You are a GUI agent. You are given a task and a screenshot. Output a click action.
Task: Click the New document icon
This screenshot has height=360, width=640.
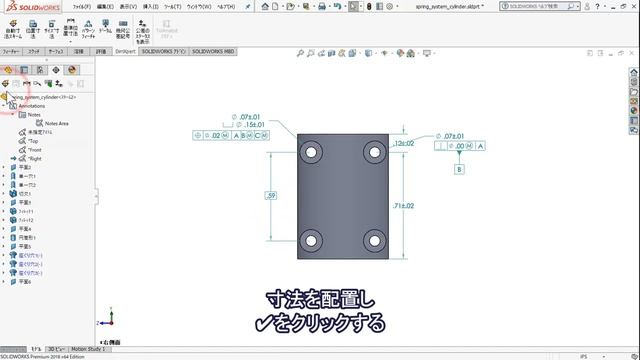(275, 7)
